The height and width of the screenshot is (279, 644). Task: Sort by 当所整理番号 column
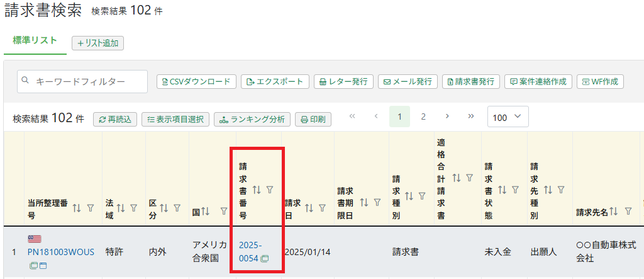[77, 208]
